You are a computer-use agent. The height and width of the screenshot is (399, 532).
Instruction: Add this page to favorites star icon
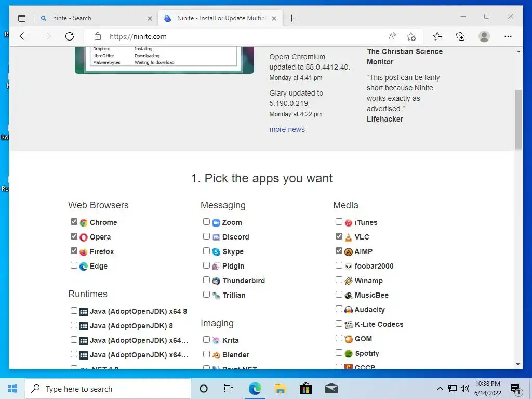coord(411,37)
